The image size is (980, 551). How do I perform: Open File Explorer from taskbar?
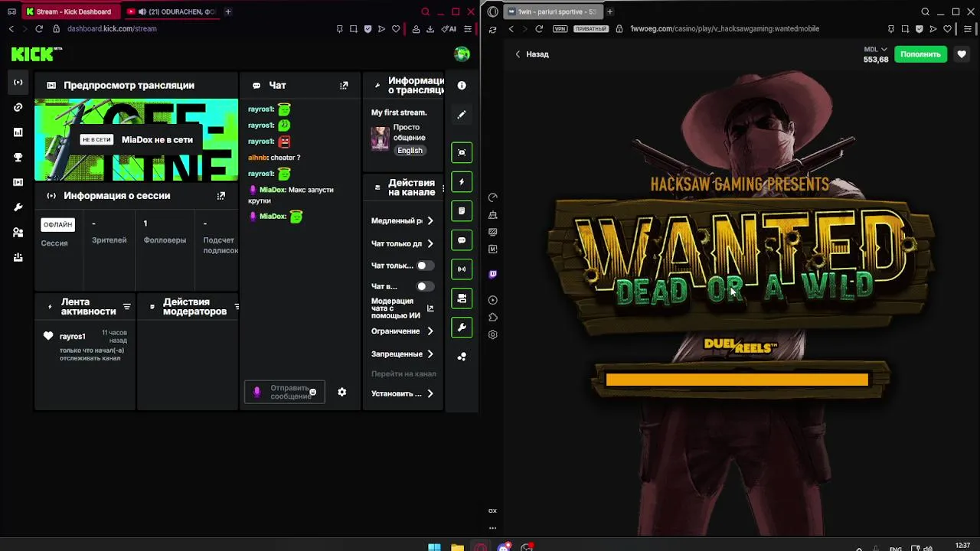coord(457,547)
